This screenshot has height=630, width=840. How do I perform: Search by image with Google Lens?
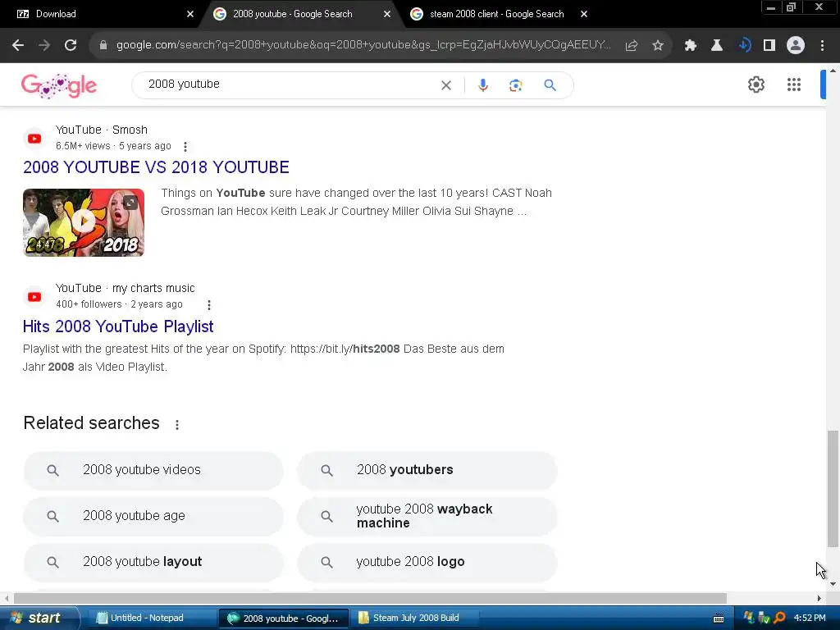coord(515,85)
